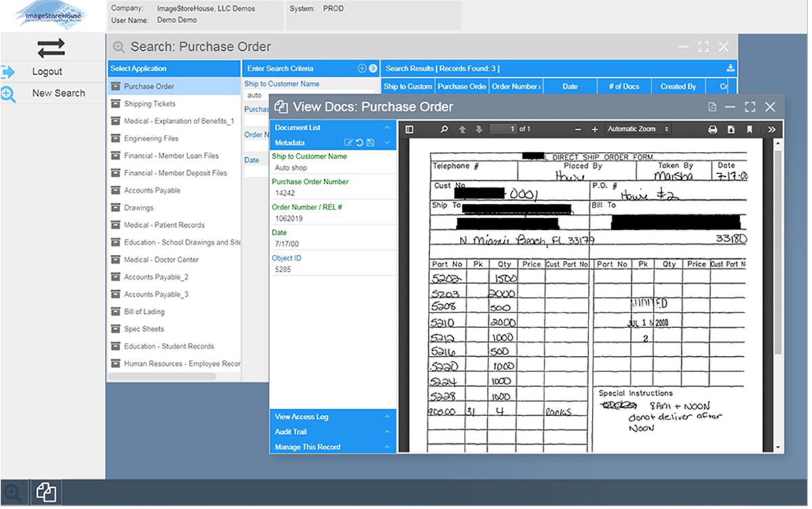Screen dimensions: 812x509
Task: Zoom out with the minus button
Action: tap(578, 129)
